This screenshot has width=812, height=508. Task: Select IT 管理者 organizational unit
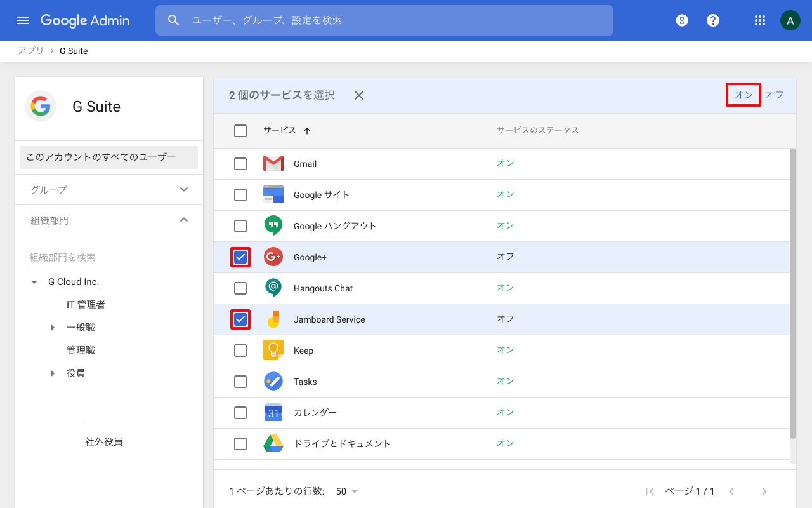(x=86, y=305)
